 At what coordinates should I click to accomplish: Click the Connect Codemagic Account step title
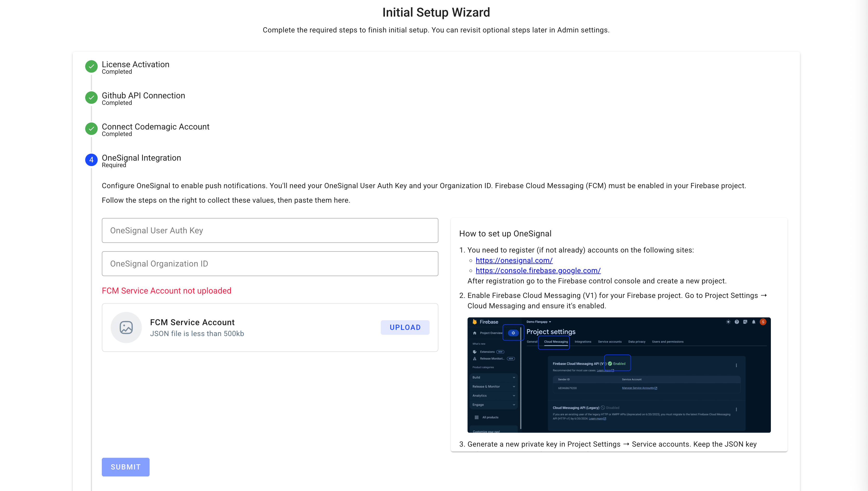(x=156, y=126)
